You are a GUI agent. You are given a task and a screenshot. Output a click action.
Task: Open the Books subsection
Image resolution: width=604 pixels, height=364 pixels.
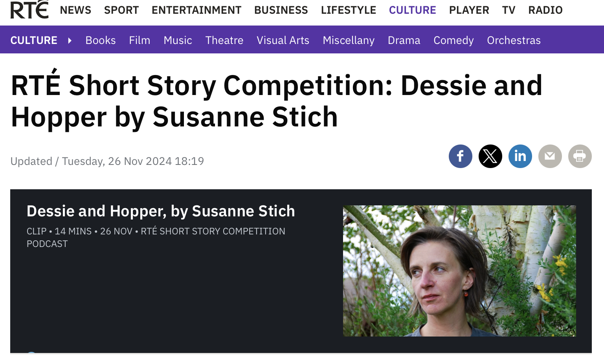101,40
